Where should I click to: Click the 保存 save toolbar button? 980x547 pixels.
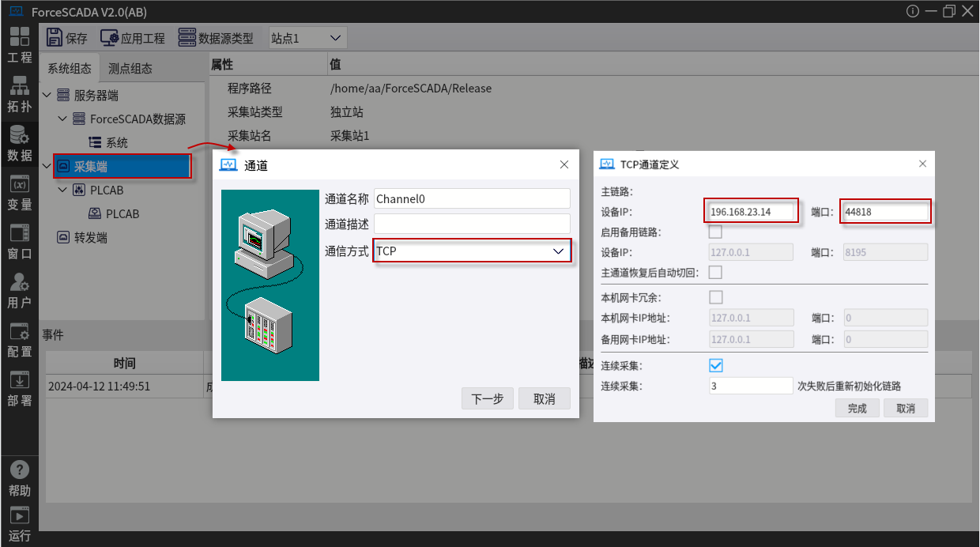(x=67, y=38)
